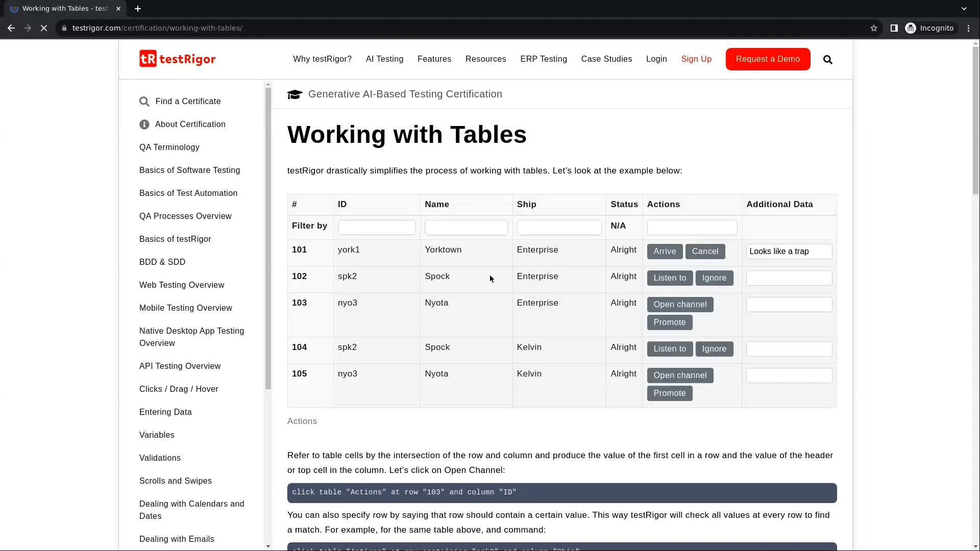Toggle the browser side panel icon

coord(894,28)
